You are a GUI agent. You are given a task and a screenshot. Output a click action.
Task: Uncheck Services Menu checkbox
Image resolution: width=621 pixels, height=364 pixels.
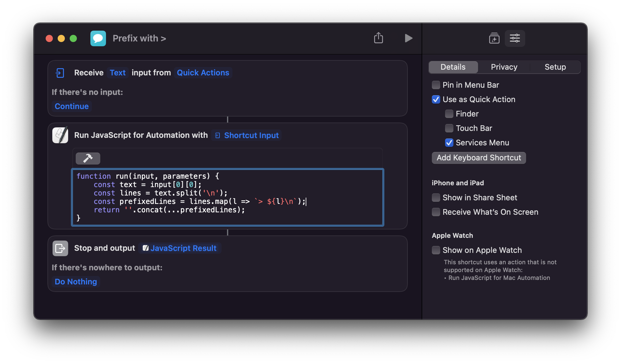pos(449,143)
